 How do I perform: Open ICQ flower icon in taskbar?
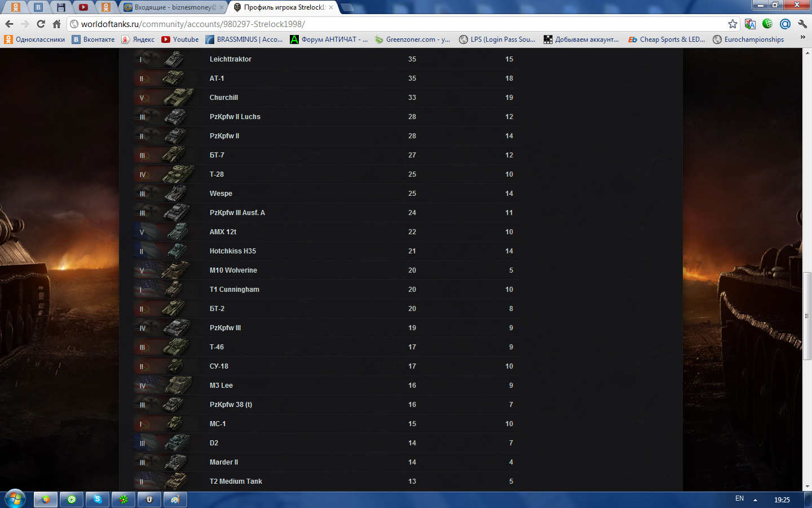123,500
